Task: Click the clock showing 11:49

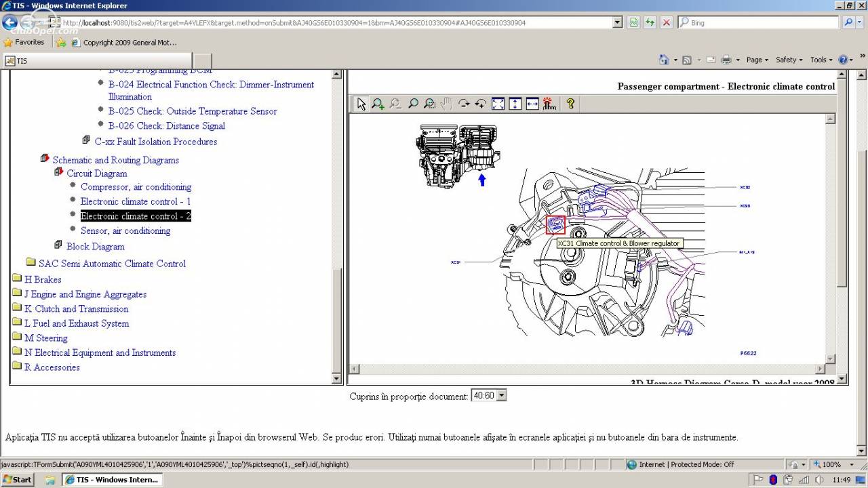Action: 841,480
